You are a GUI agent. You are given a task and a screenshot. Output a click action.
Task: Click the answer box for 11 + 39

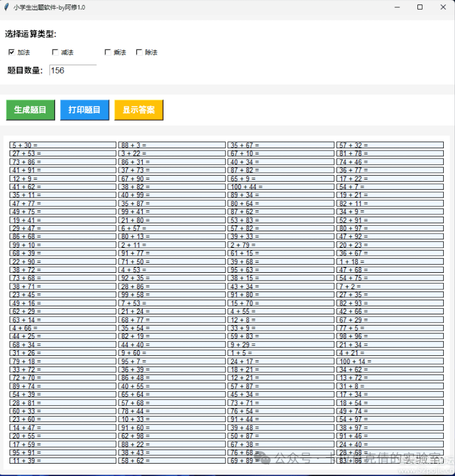click(x=62, y=460)
